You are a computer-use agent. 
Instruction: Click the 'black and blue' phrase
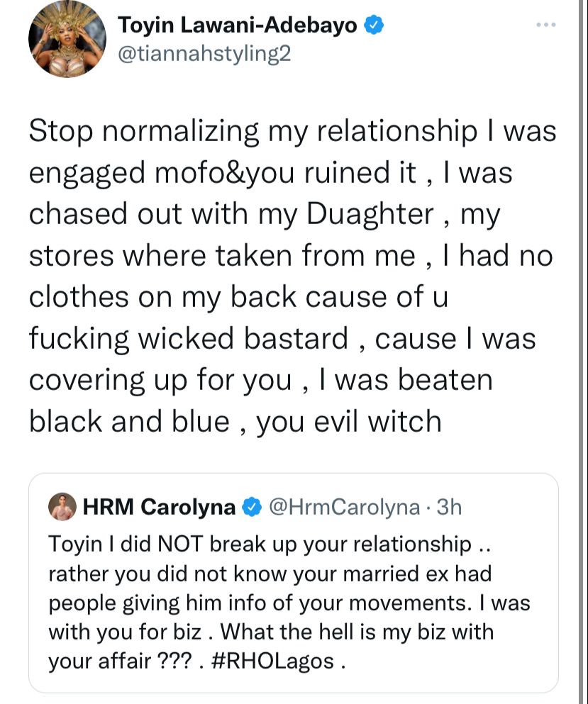point(129,422)
